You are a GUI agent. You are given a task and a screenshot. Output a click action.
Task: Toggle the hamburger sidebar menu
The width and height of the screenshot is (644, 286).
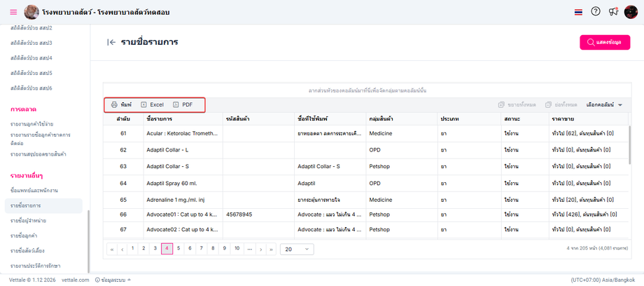click(13, 12)
